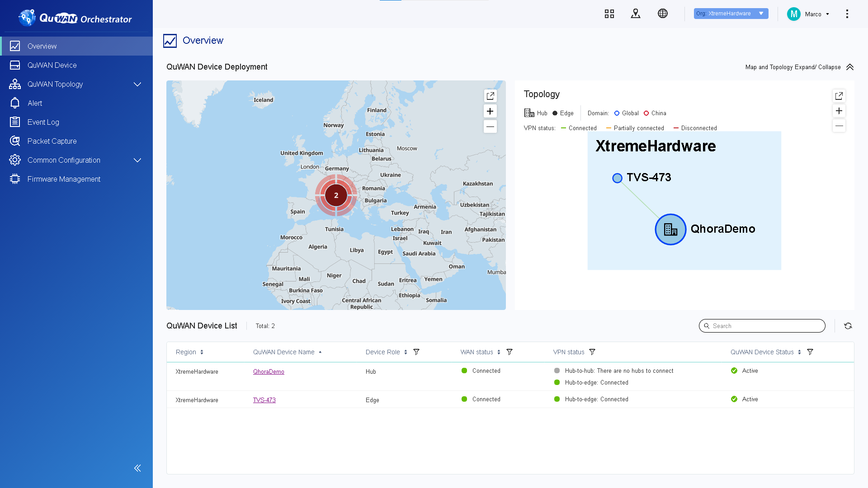Collapse the Map and Topology section
The width and height of the screenshot is (868, 488).
pos(849,67)
